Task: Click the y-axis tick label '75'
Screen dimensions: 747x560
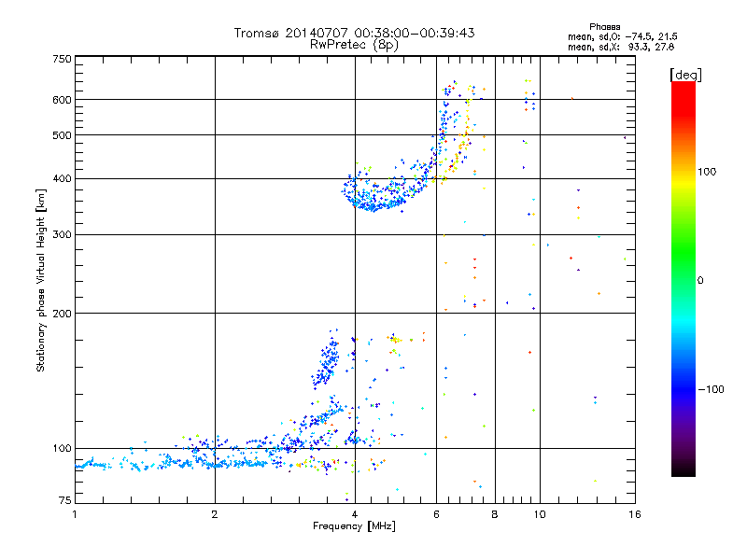Action: 64,500
